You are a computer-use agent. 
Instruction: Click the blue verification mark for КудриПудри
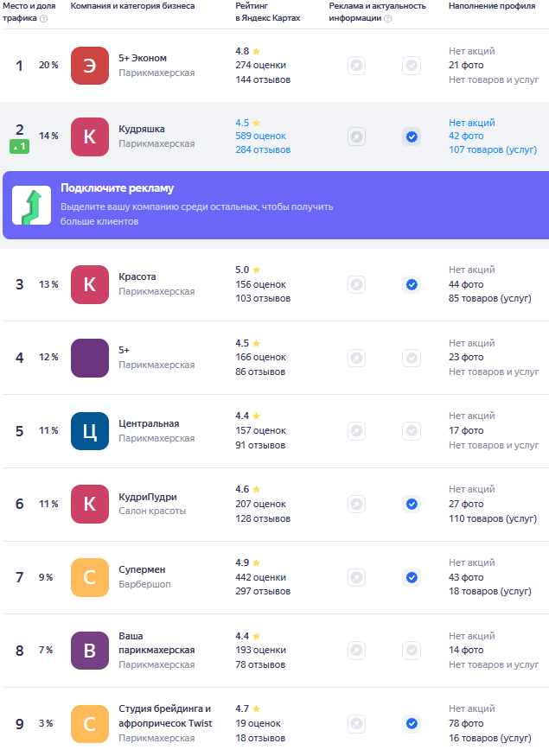(412, 505)
